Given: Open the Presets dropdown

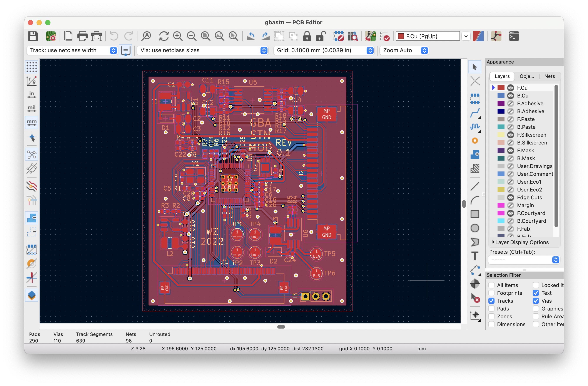Looking at the screenshot, I should point(524,260).
